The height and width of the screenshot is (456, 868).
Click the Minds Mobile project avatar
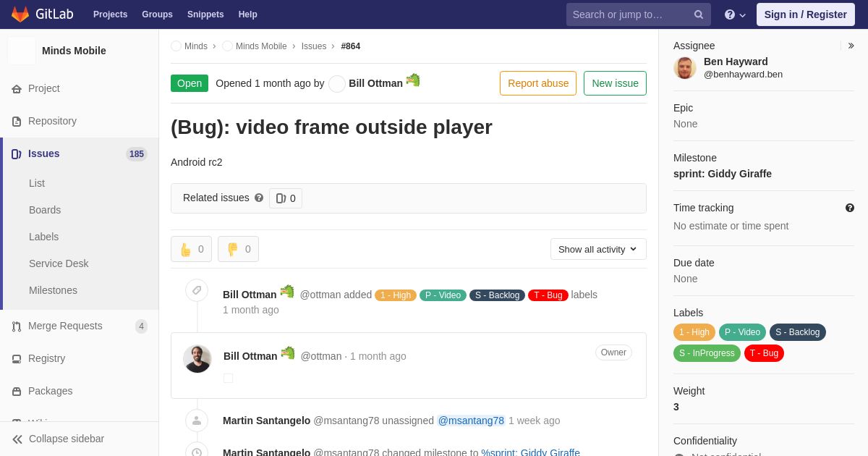(x=22, y=51)
